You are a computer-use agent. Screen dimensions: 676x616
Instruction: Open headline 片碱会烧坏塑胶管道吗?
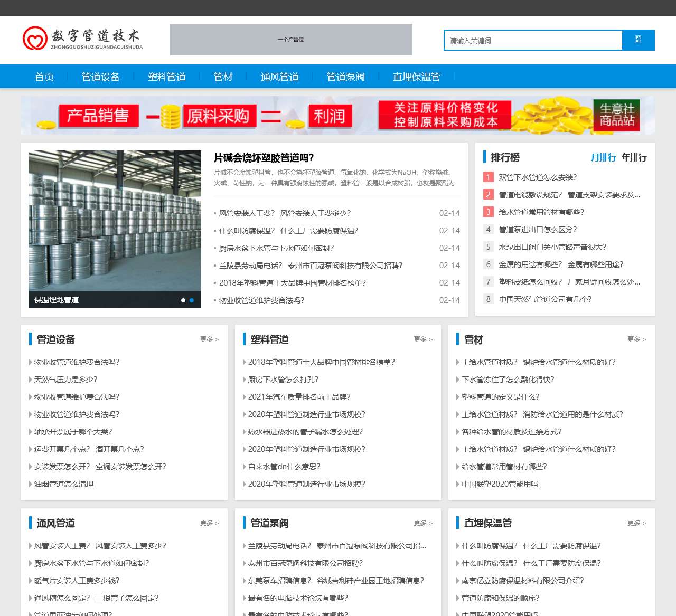click(264, 158)
